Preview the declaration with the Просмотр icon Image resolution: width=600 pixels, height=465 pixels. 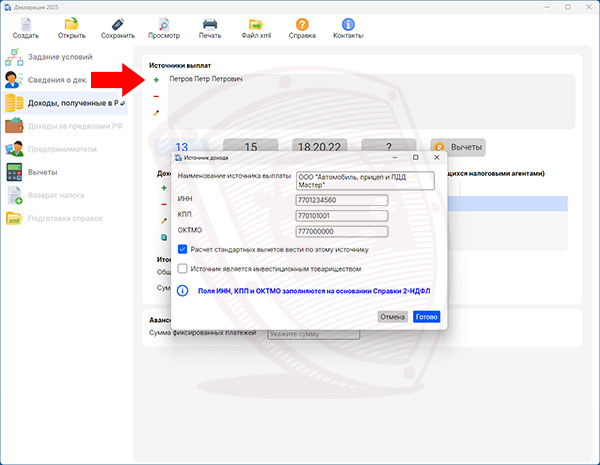164,25
